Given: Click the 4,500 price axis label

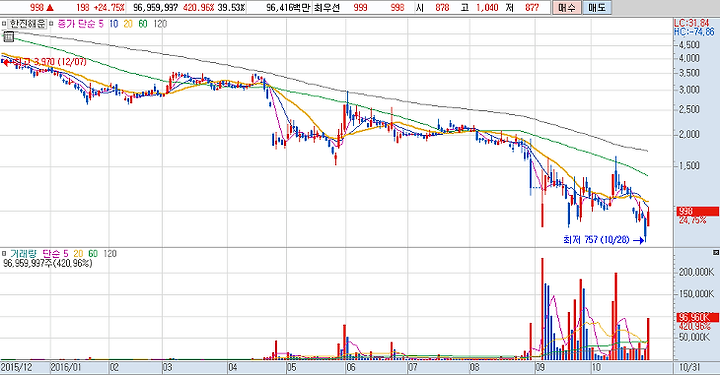Looking at the screenshot, I should coord(689,45).
